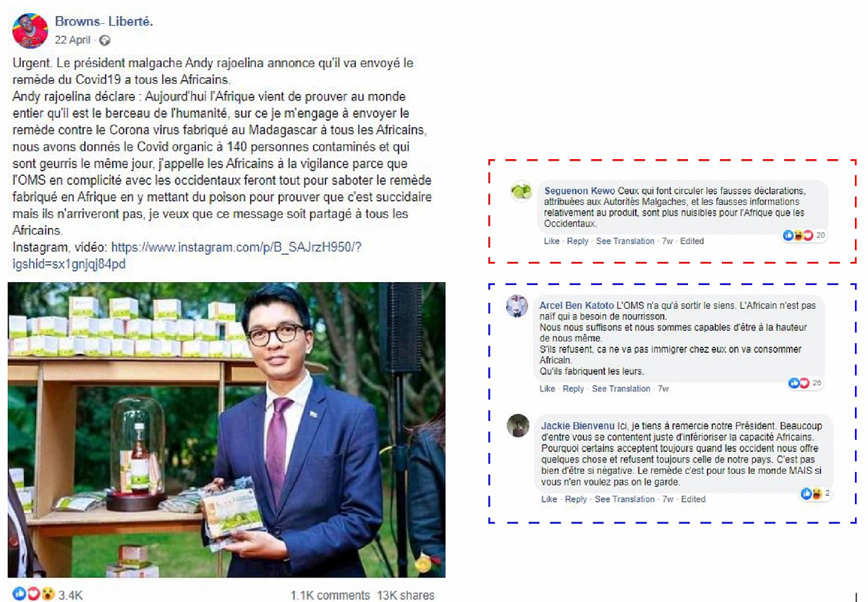Click the globe privacy icon beside 22 April
The width and height of the screenshot is (868, 602).
coord(104,40)
